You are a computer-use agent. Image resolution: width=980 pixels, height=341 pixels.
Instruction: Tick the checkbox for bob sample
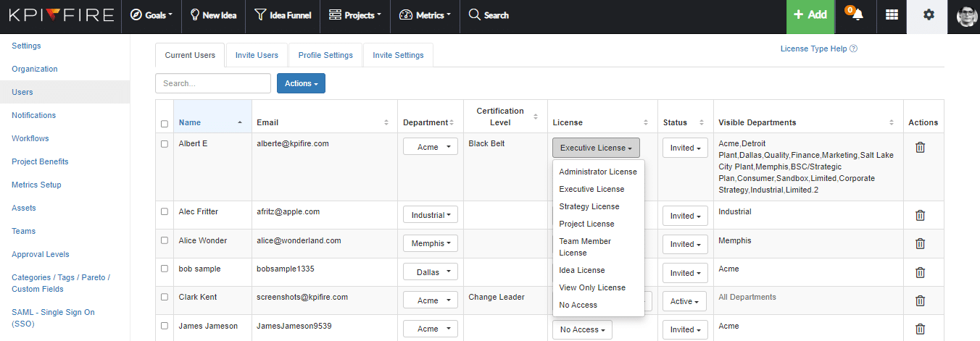(164, 269)
